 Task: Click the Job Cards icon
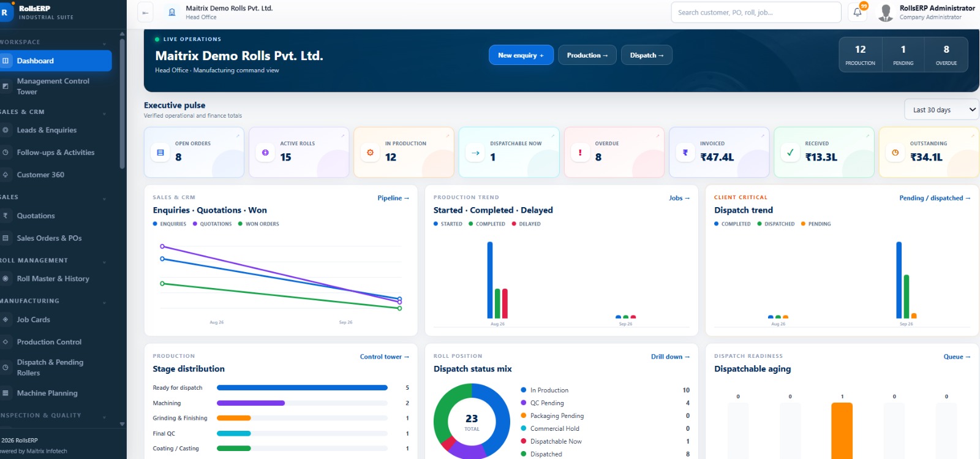tap(5, 319)
